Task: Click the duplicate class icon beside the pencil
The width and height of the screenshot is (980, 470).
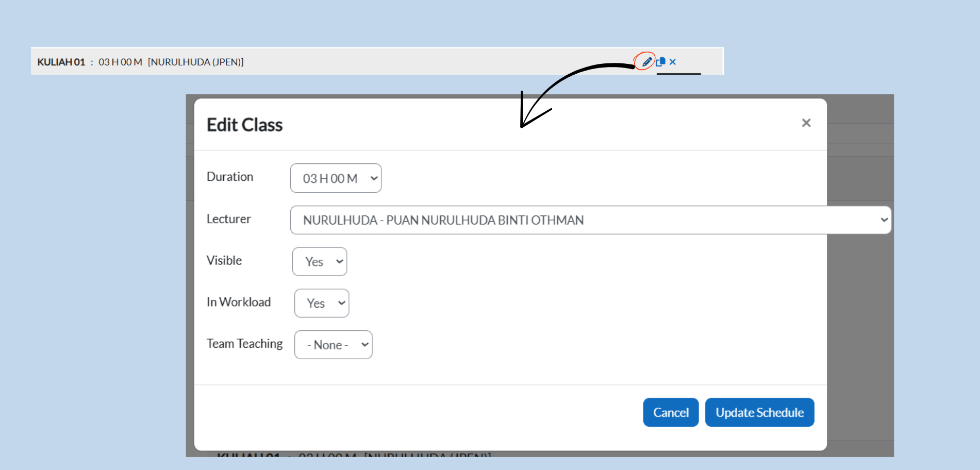Action: [x=660, y=62]
